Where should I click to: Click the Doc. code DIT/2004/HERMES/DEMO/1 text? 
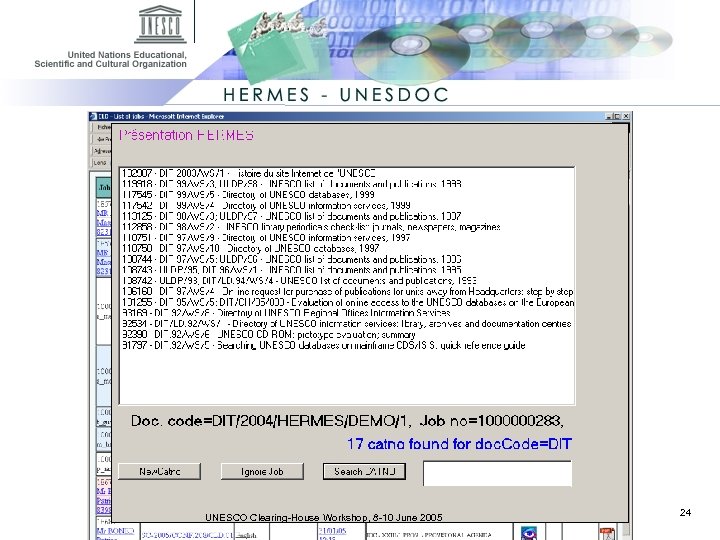pos(269,421)
